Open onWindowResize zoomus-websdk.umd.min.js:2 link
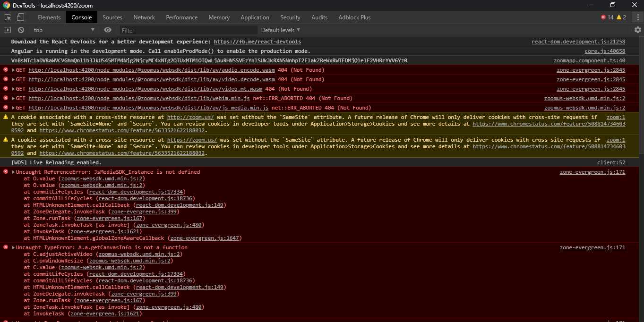Screen dimensions: 644x322 pyautogui.click(x=130, y=261)
